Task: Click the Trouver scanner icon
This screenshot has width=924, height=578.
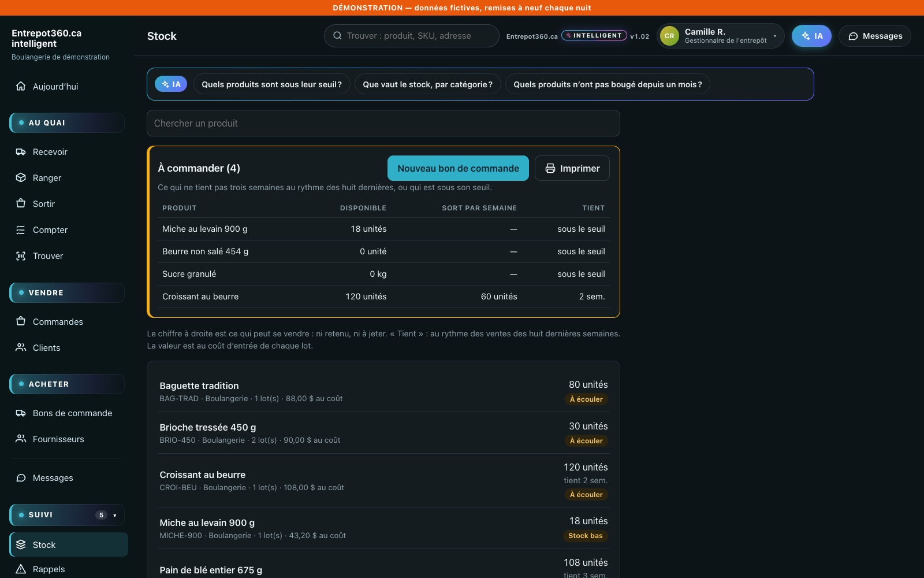Action: (x=21, y=255)
